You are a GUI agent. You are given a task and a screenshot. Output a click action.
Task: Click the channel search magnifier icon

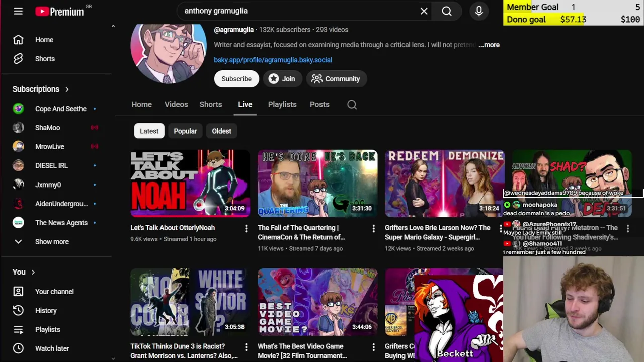point(352,104)
